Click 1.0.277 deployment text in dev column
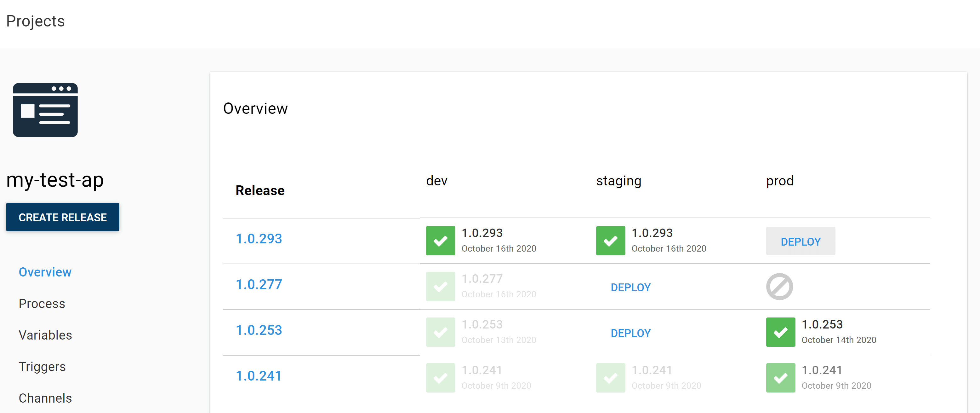 click(x=482, y=278)
